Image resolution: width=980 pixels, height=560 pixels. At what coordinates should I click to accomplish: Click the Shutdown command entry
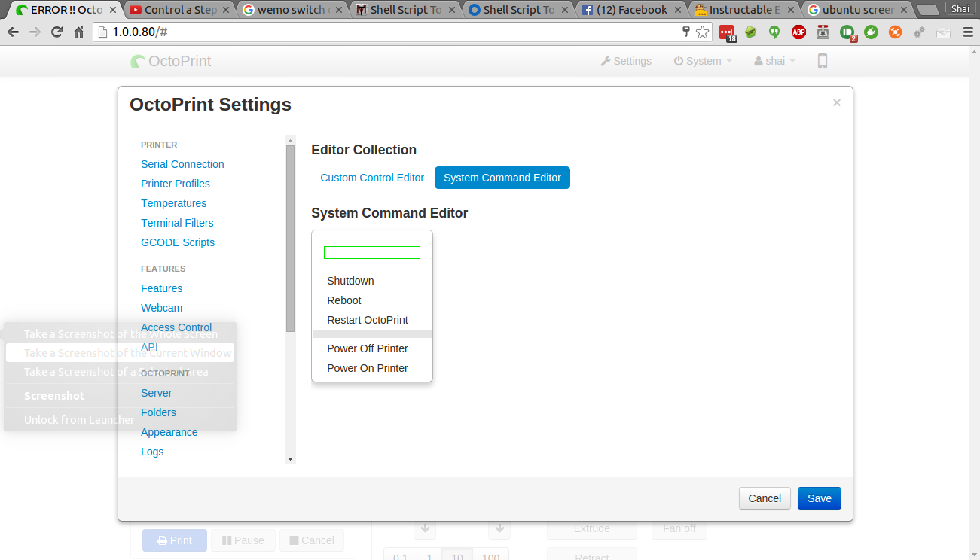[x=350, y=281]
